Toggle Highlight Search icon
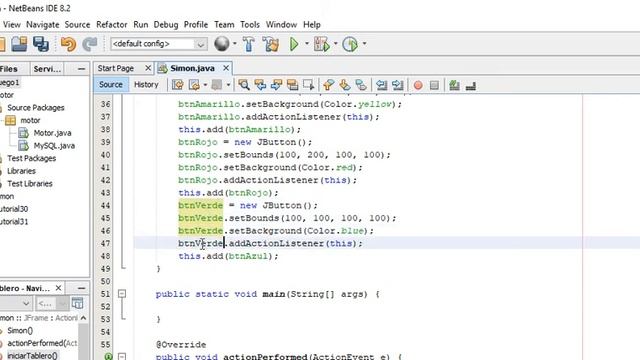 coord(292,85)
